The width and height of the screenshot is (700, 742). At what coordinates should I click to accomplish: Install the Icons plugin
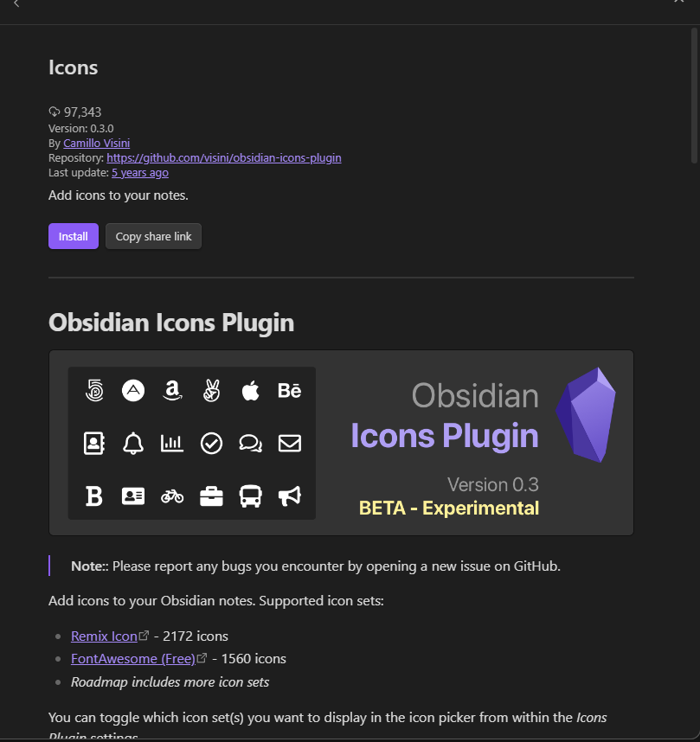pyautogui.click(x=74, y=236)
